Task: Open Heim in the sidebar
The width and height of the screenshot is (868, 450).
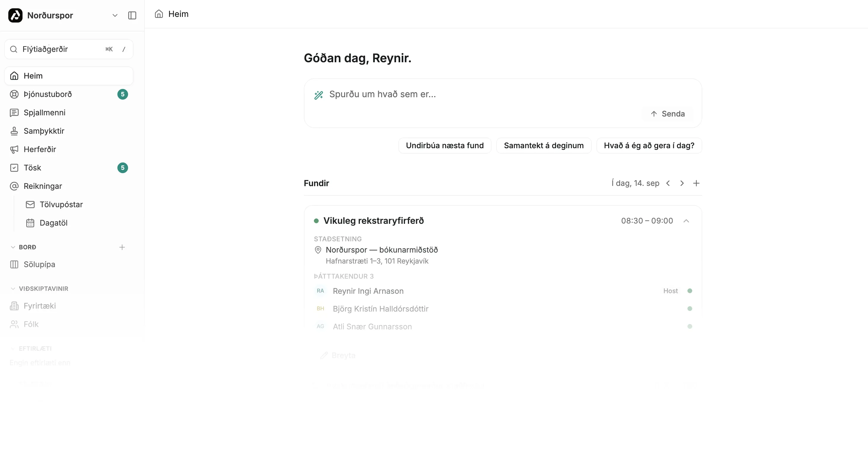Action: coord(69,76)
